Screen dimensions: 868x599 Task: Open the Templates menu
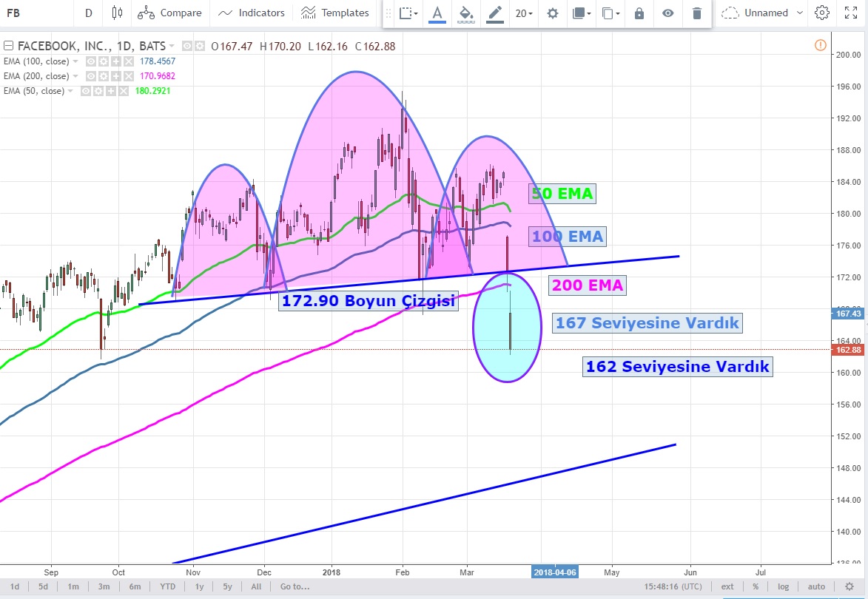tap(335, 13)
